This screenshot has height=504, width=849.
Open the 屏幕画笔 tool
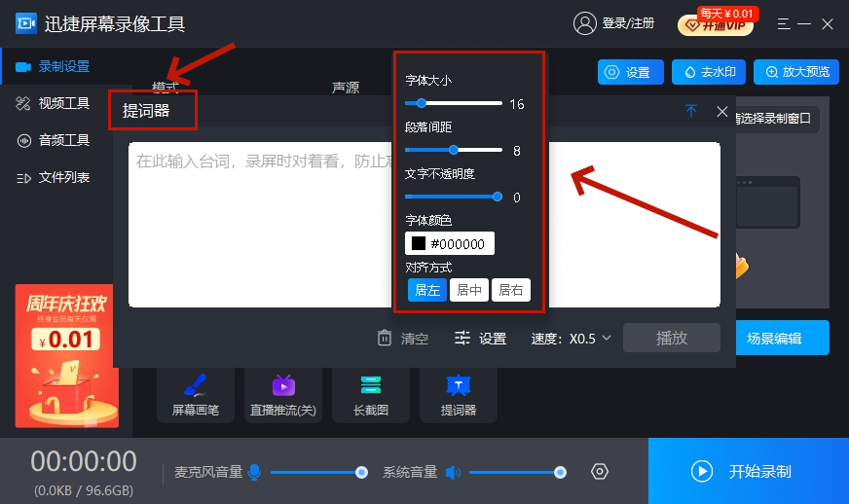(196, 395)
